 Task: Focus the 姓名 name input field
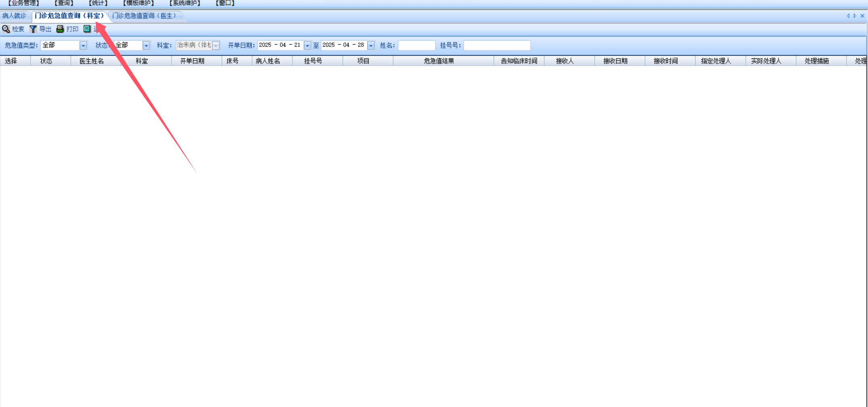point(417,45)
